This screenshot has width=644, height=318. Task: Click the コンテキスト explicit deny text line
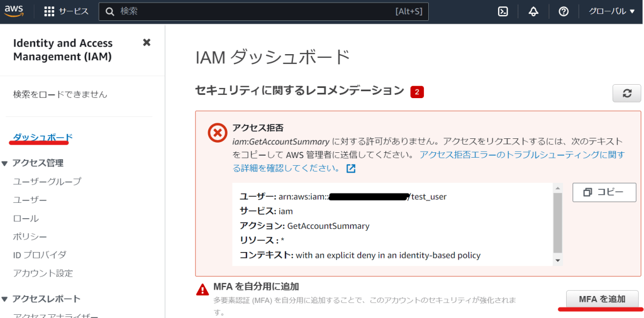point(360,255)
